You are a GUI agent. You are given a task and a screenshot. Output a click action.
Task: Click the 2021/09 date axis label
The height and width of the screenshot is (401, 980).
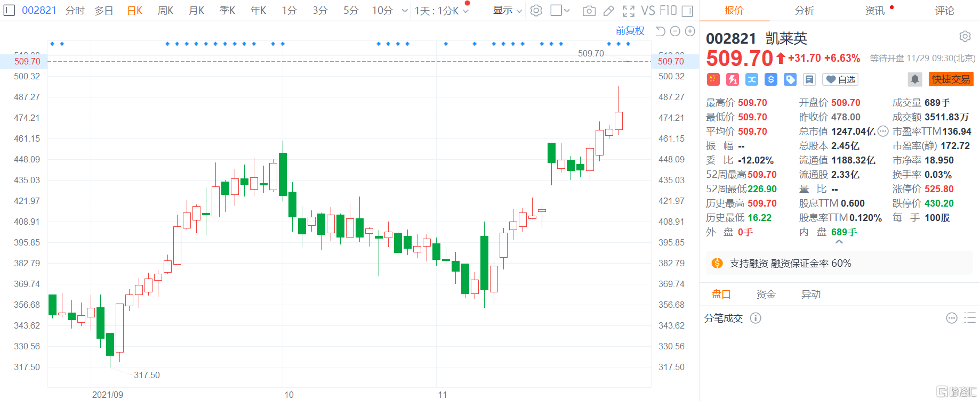point(107,395)
